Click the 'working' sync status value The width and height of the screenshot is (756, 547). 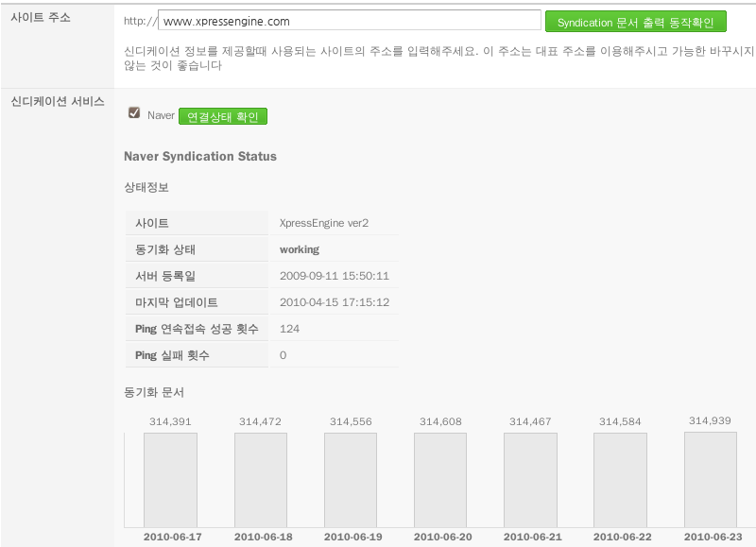[x=300, y=249]
